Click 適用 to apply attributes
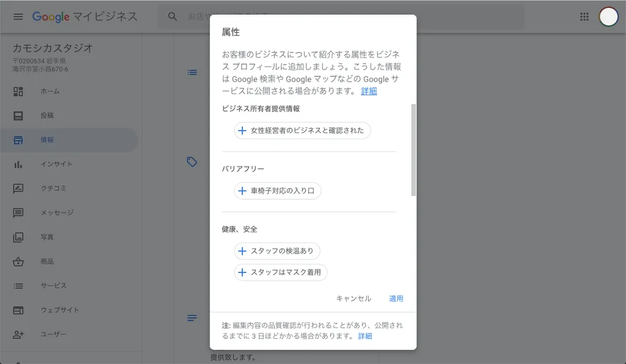This screenshot has width=626, height=364. 396,299
